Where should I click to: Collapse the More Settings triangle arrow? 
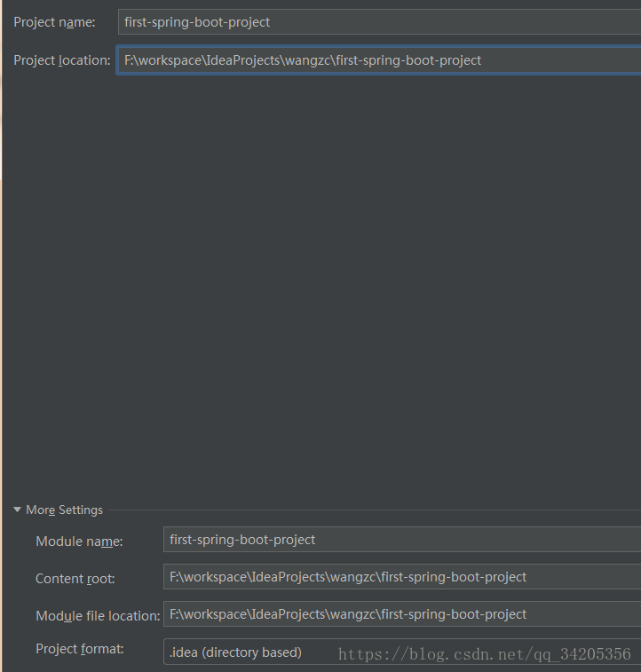click(x=17, y=510)
